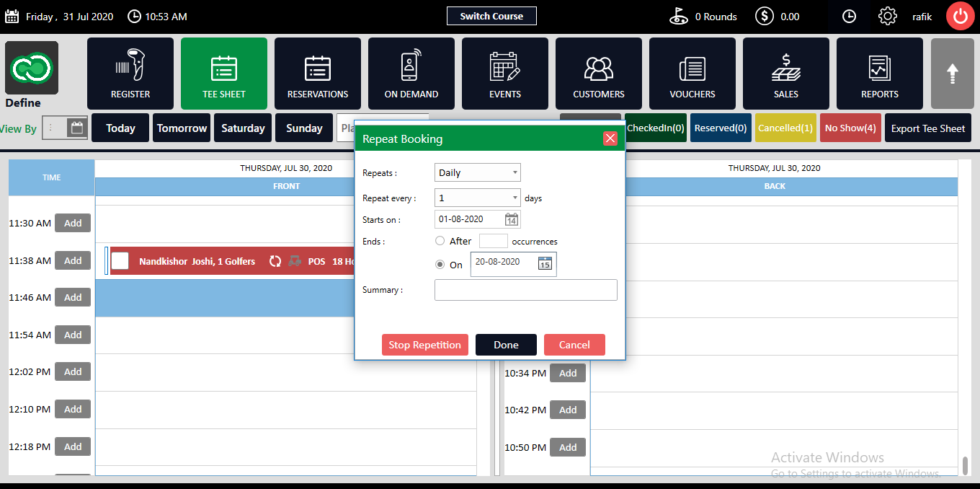Image resolution: width=980 pixels, height=489 pixels.
Task: Open the Sales module
Action: tap(786, 74)
